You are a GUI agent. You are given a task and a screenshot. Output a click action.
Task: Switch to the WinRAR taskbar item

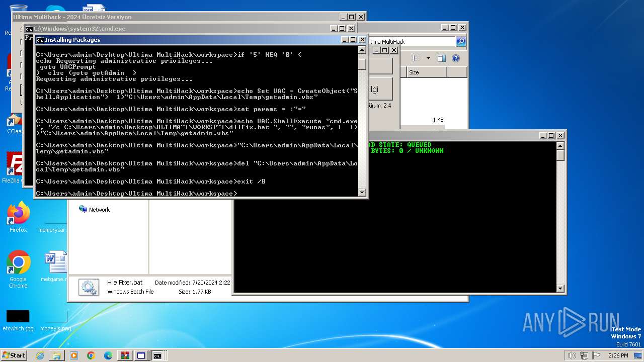click(125, 355)
